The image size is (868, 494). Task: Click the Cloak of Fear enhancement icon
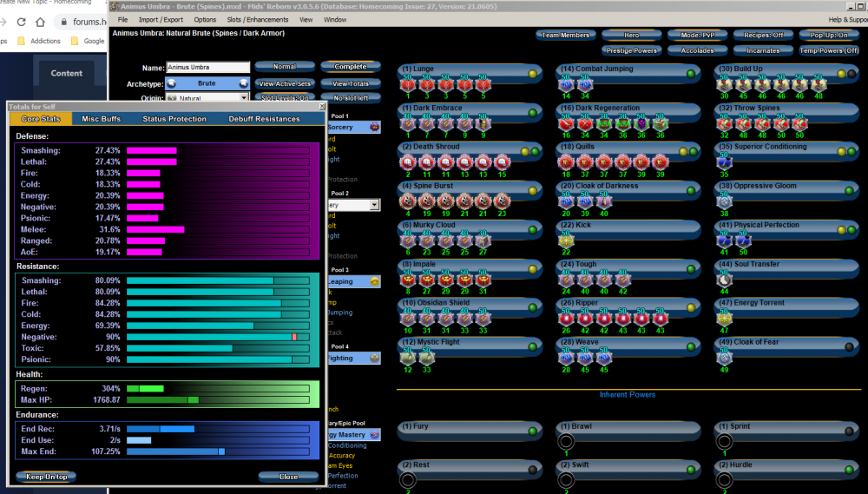726,358
